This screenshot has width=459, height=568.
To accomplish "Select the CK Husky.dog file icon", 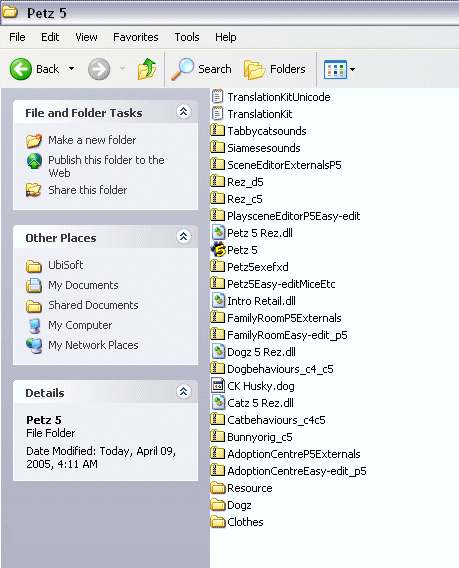I will click(x=218, y=386).
